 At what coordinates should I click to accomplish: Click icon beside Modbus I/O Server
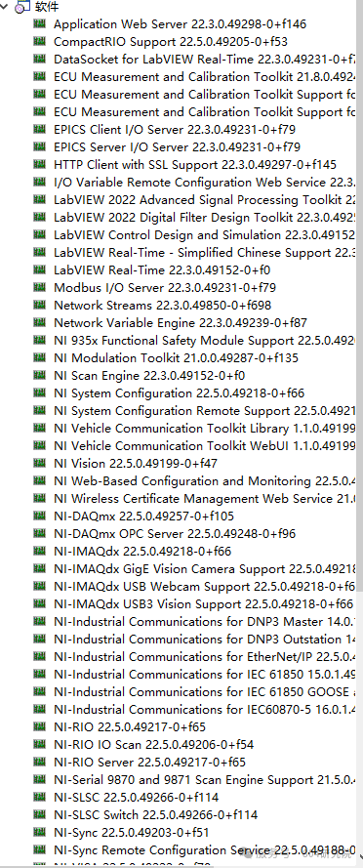(x=39, y=287)
